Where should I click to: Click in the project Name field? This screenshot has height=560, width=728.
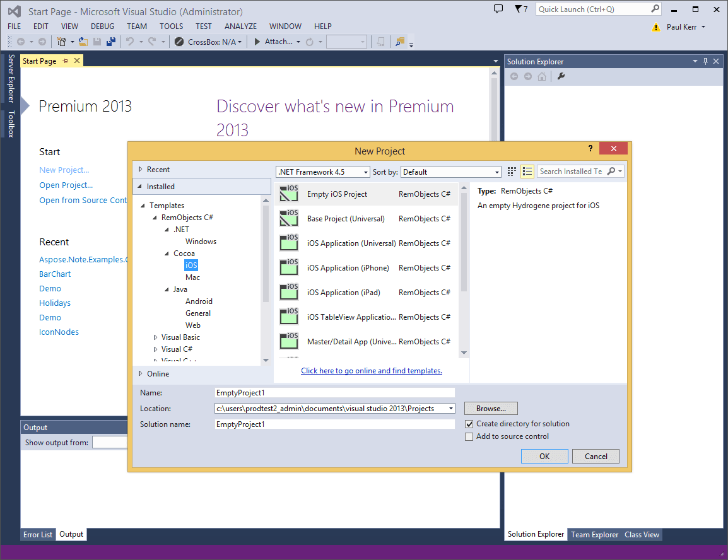pyautogui.click(x=335, y=393)
